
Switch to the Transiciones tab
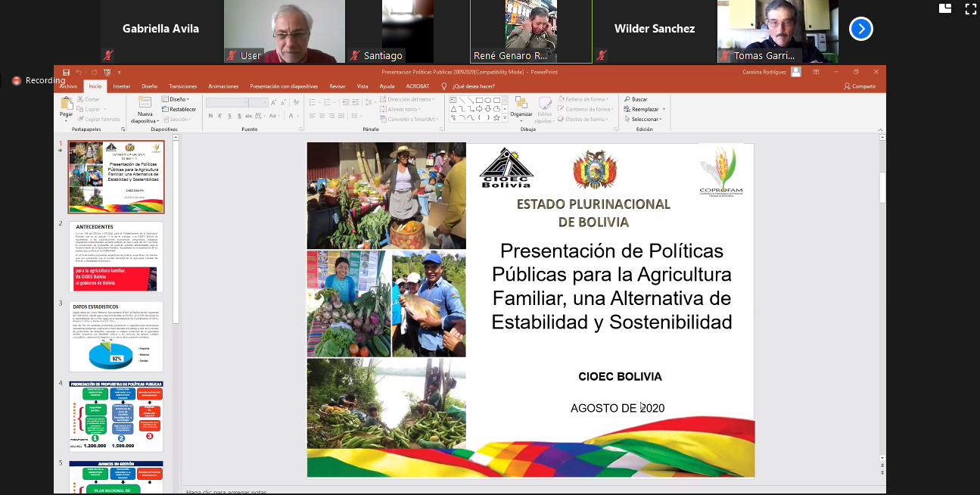pos(183,86)
